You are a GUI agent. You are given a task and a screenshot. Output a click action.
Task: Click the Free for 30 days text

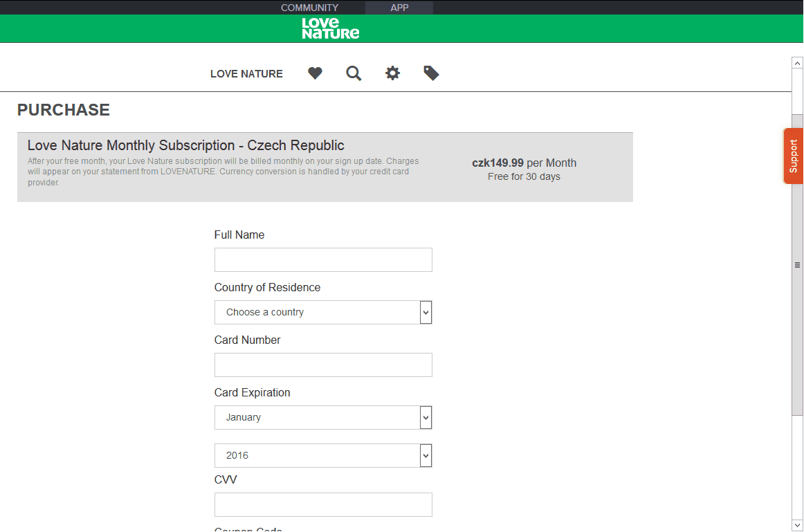[524, 177]
